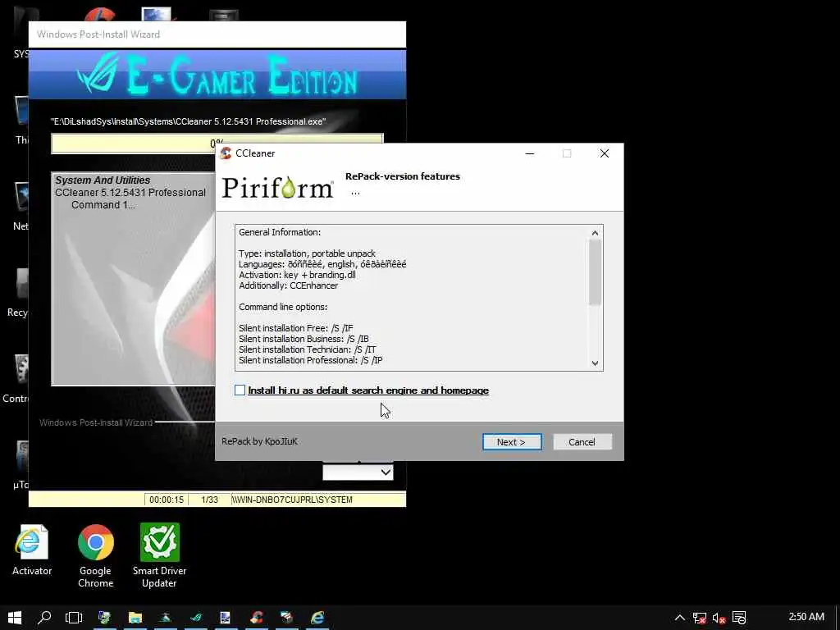Click the 00:00:15 elapsed time field
840x630 pixels.
[x=166, y=500]
